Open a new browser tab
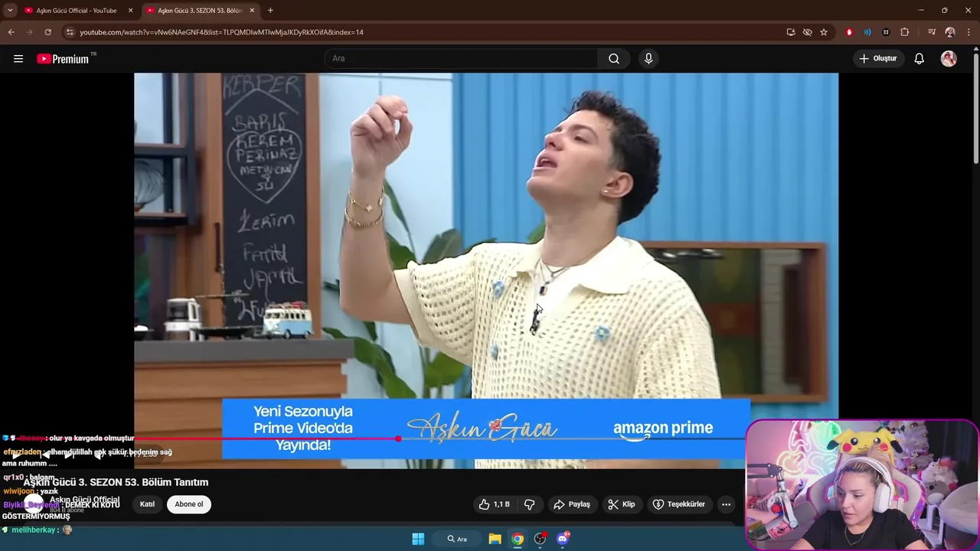This screenshot has height=551, width=980. click(x=270, y=11)
